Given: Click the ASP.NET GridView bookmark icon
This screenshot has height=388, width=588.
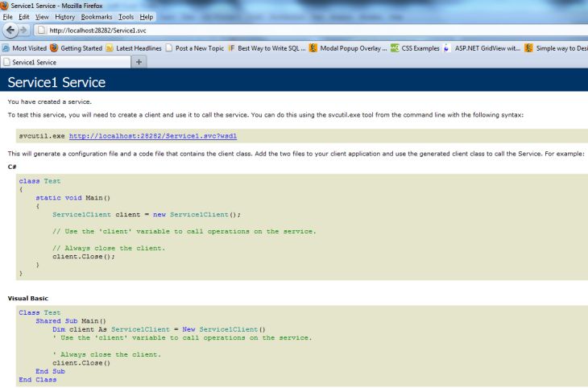Looking at the screenshot, I should click(446, 48).
